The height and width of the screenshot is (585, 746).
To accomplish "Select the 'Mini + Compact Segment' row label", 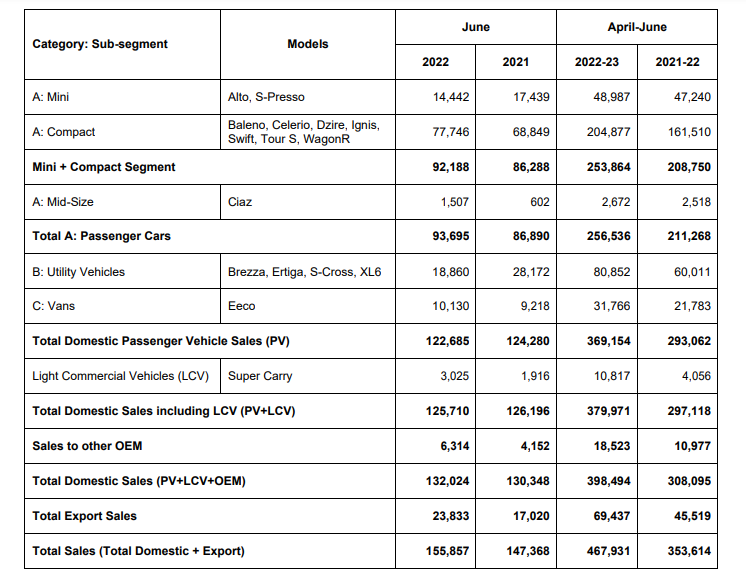I will (x=103, y=167).
